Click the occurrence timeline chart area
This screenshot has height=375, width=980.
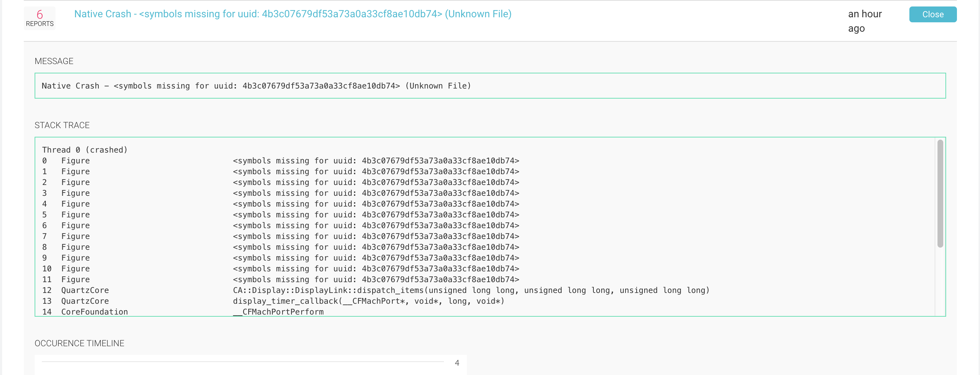pos(242,367)
